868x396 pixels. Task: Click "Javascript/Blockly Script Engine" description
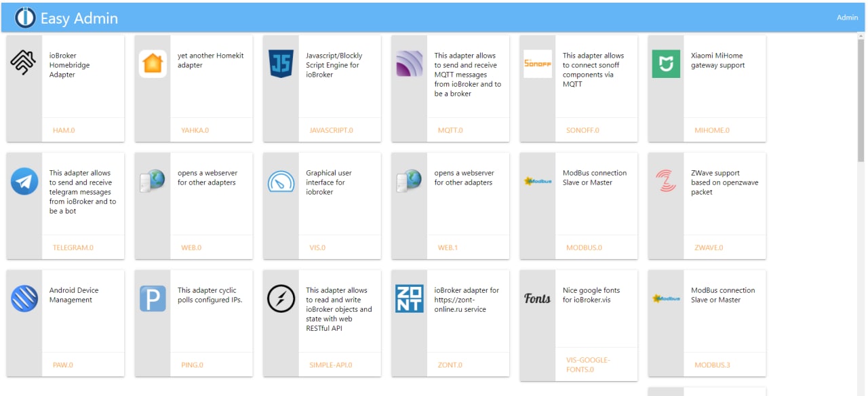click(x=334, y=65)
